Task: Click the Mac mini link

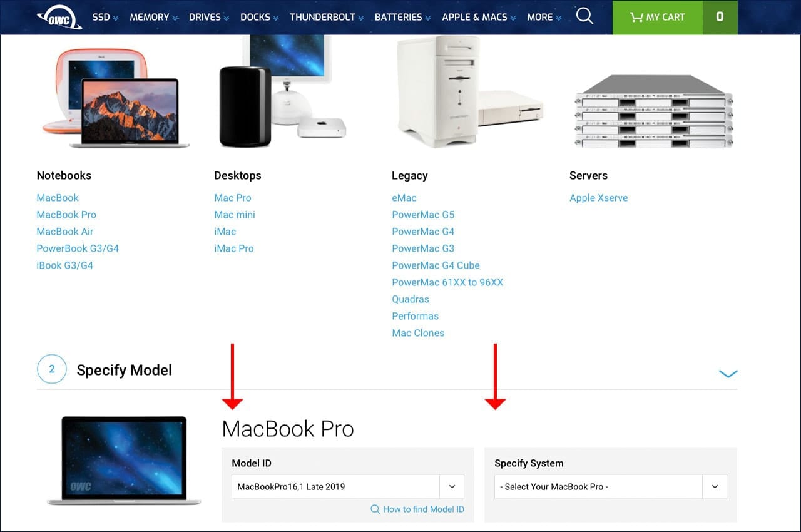Action: tap(235, 215)
